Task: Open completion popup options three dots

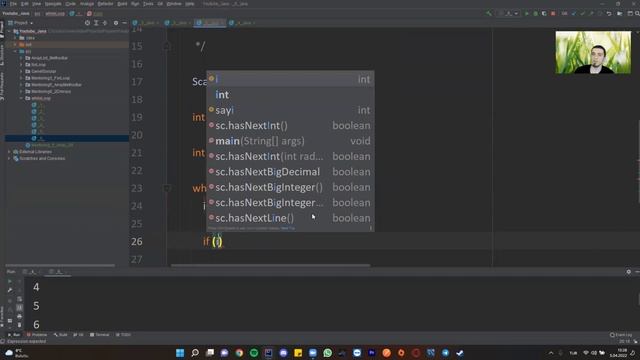Action: (x=371, y=228)
